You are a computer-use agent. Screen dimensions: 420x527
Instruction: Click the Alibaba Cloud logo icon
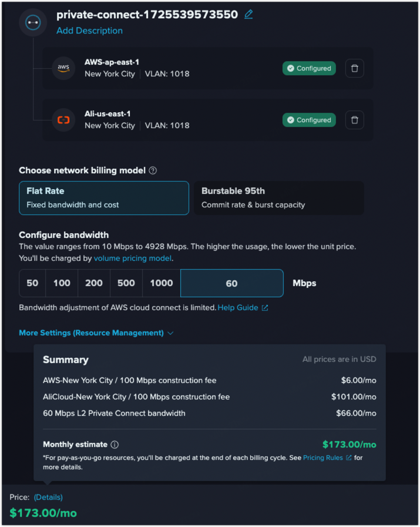coord(63,120)
